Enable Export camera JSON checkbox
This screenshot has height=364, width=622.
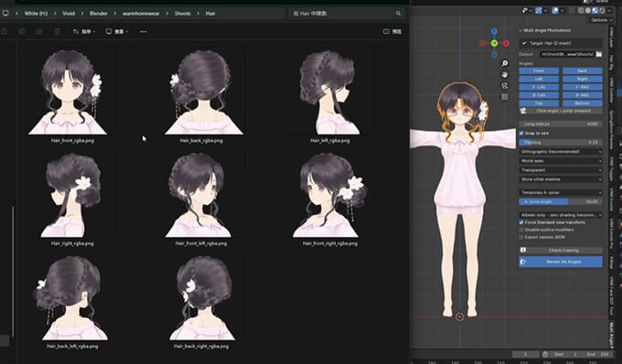click(521, 237)
